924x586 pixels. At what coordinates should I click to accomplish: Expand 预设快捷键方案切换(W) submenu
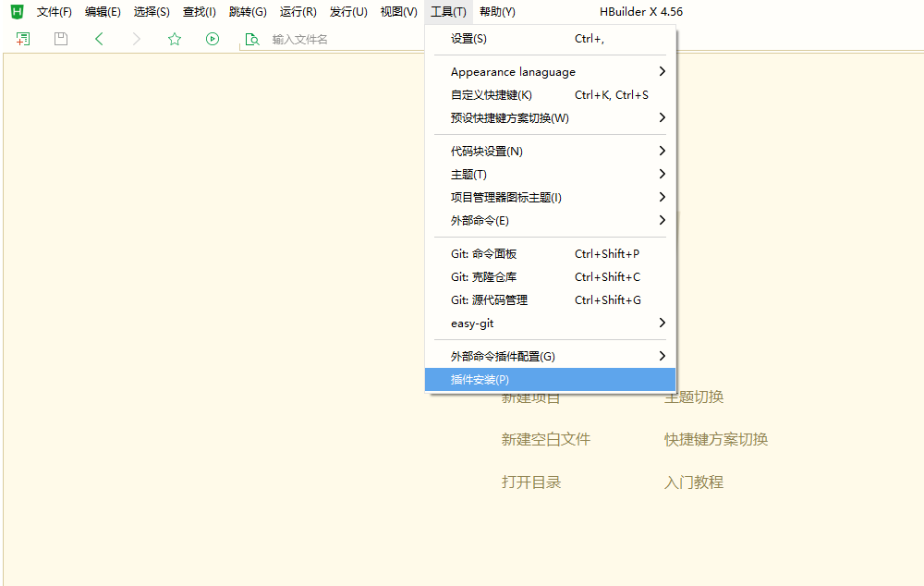pyautogui.click(x=551, y=118)
